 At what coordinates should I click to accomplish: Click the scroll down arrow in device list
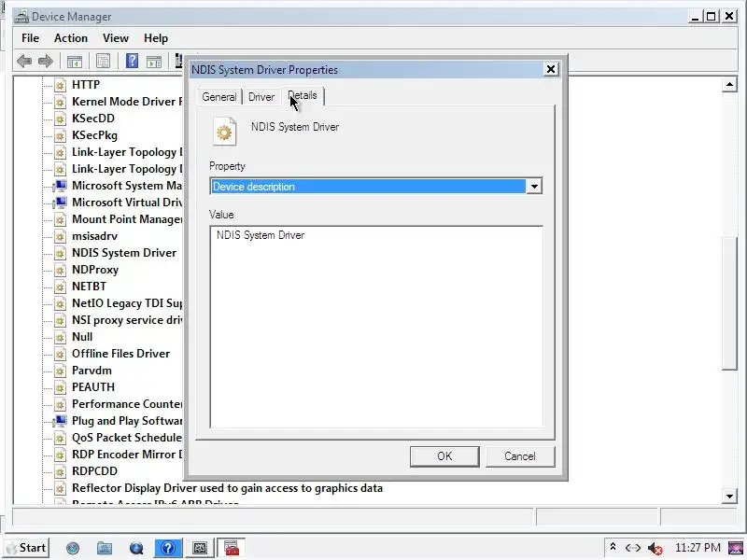[x=729, y=497]
